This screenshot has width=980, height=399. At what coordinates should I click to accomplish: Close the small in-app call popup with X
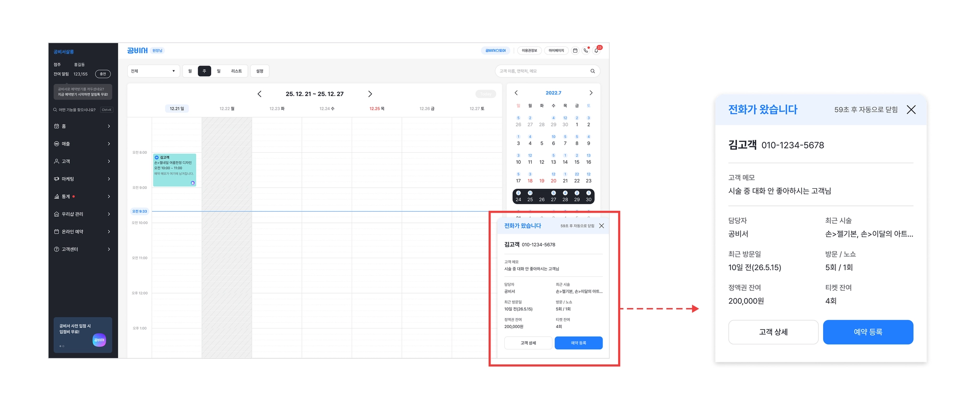[601, 226]
